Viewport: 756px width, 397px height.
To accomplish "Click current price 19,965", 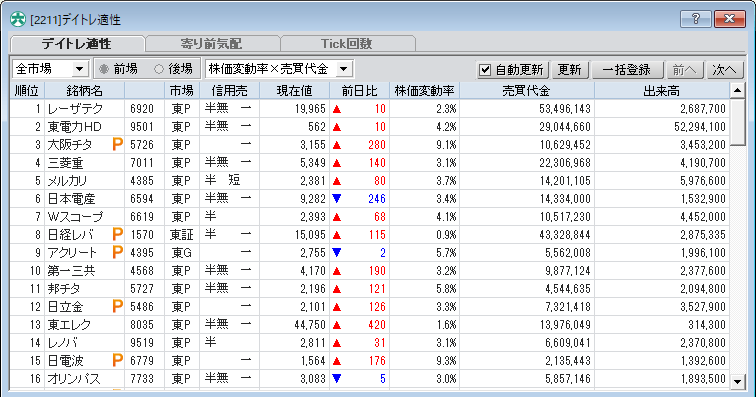I will pos(310,109).
